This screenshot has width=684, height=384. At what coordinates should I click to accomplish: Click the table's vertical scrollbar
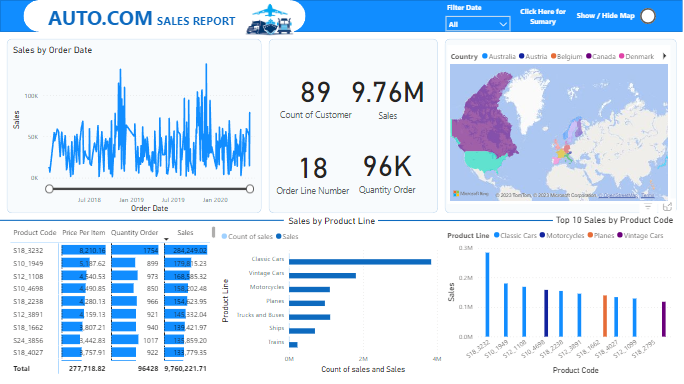tap(213, 231)
